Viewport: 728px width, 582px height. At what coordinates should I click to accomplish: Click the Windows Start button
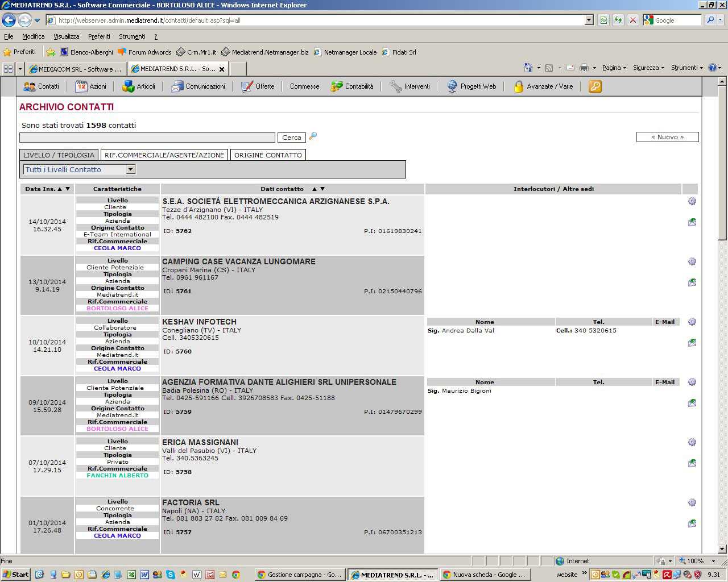tap(15, 575)
